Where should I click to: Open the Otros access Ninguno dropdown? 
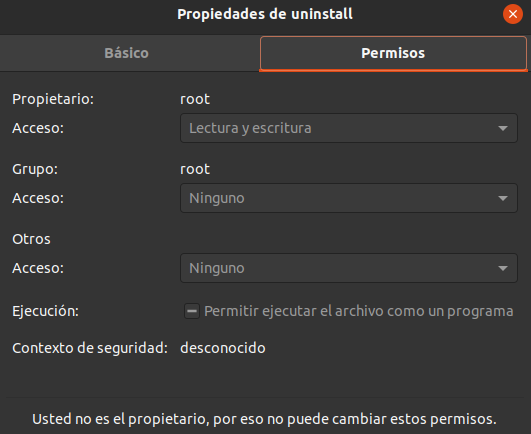pos(349,268)
